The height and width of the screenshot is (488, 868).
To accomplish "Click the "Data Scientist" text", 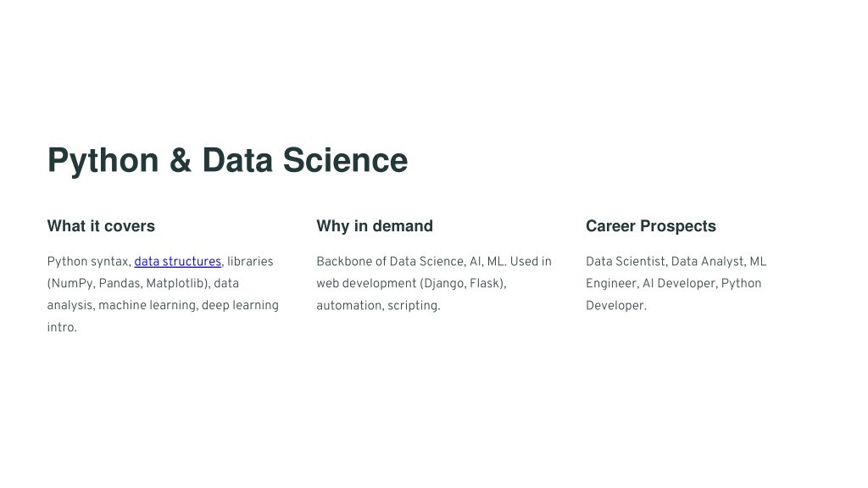I will tap(626, 261).
